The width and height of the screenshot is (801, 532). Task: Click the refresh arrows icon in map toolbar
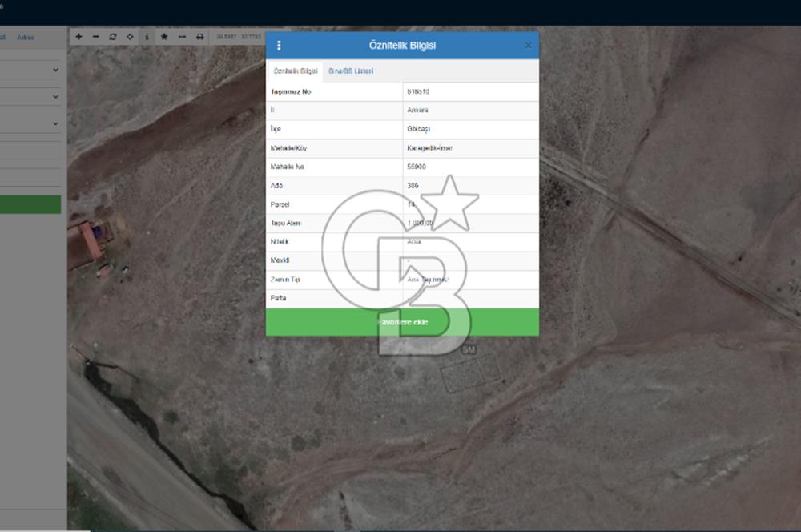[x=113, y=37]
